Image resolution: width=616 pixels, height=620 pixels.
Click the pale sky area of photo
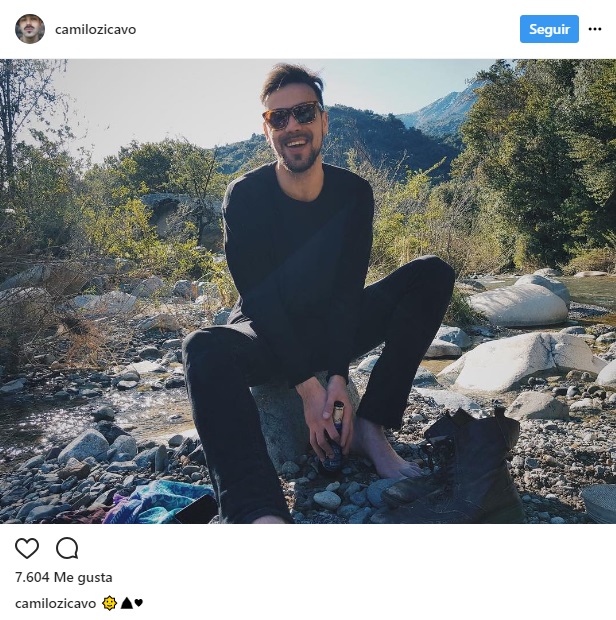[160, 100]
